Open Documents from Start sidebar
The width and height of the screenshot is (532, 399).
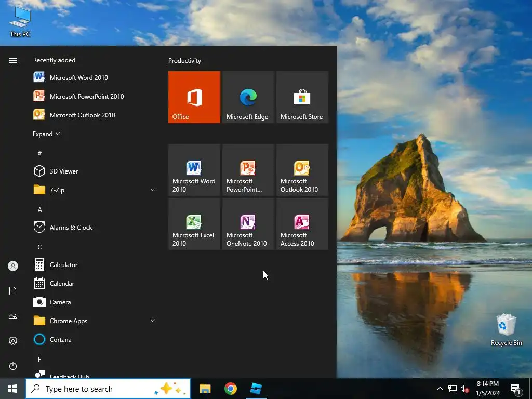point(13,291)
